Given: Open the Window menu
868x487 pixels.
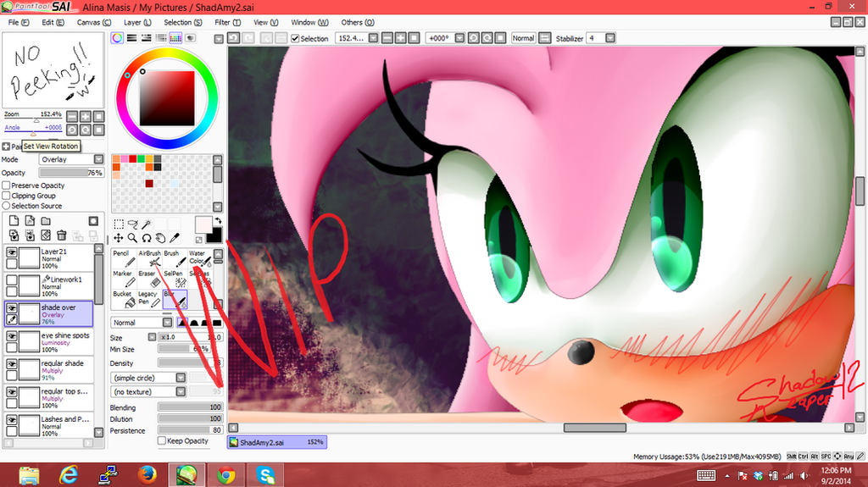Looking at the screenshot, I should tap(309, 22).
